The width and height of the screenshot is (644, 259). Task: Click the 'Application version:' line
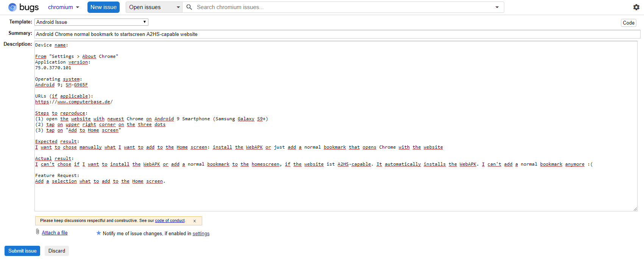pos(63,62)
